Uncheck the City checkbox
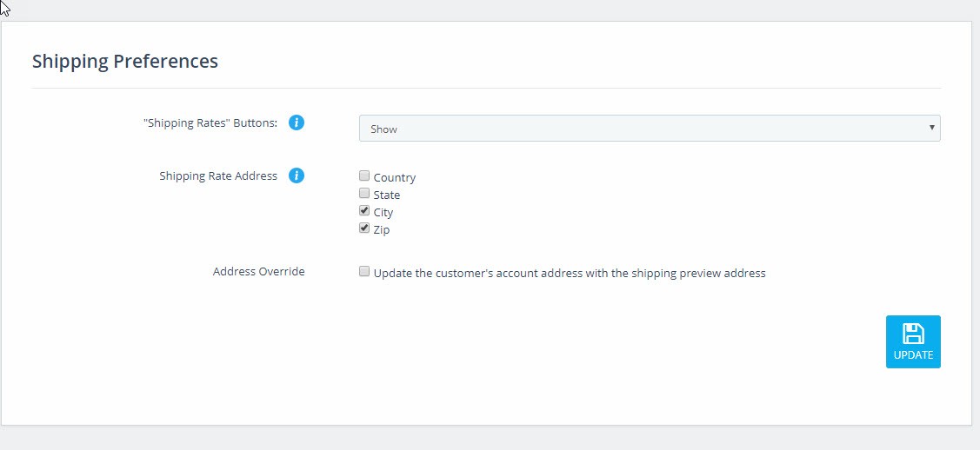This screenshot has width=980, height=450. click(364, 211)
